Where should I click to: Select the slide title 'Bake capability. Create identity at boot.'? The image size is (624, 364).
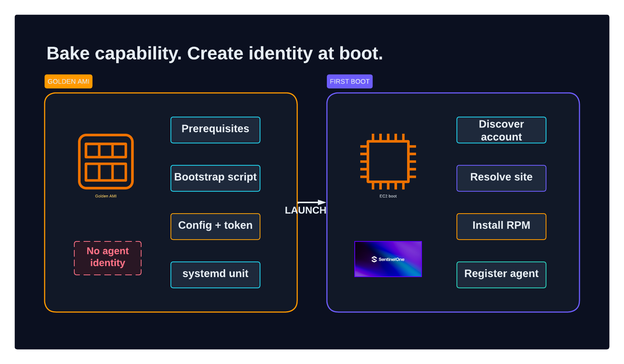pyautogui.click(x=215, y=53)
